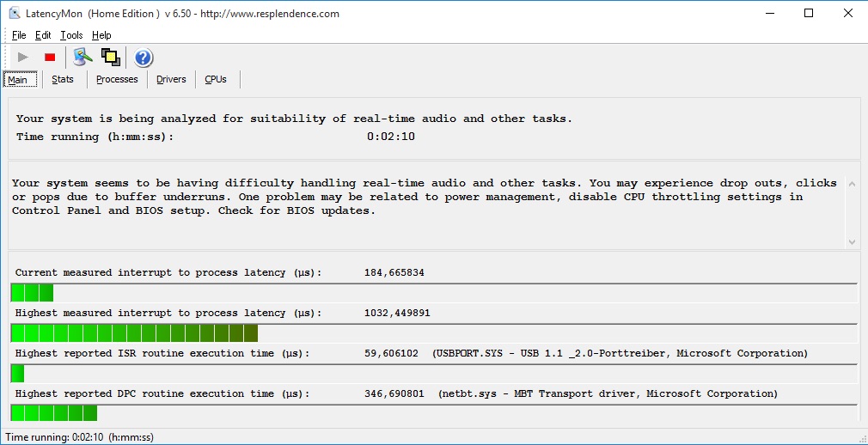Image resolution: width=868 pixels, height=445 pixels.
Task: Switch to the CPUs tab
Action: pos(216,80)
